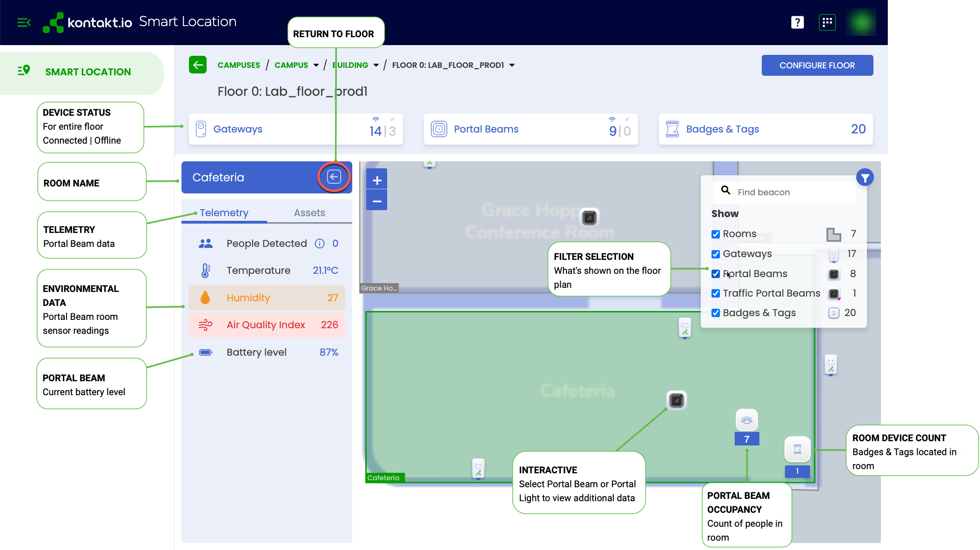Click the Gateways count 17 in filter
Viewport: 980px width, 550px height.
(852, 254)
